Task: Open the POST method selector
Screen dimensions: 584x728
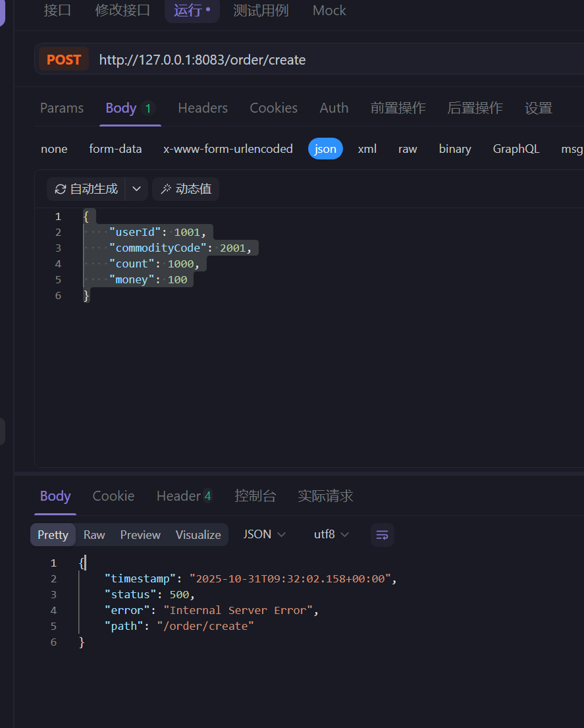Action: pyautogui.click(x=64, y=59)
